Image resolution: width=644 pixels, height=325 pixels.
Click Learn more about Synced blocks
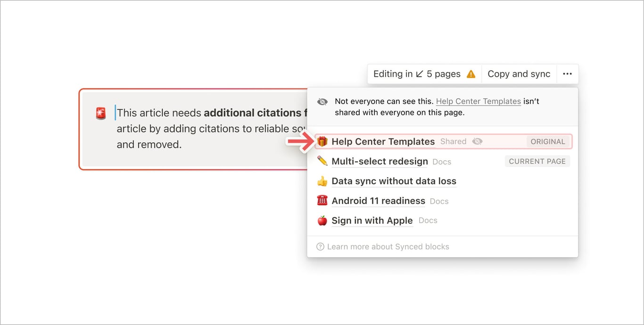(x=388, y=246)
